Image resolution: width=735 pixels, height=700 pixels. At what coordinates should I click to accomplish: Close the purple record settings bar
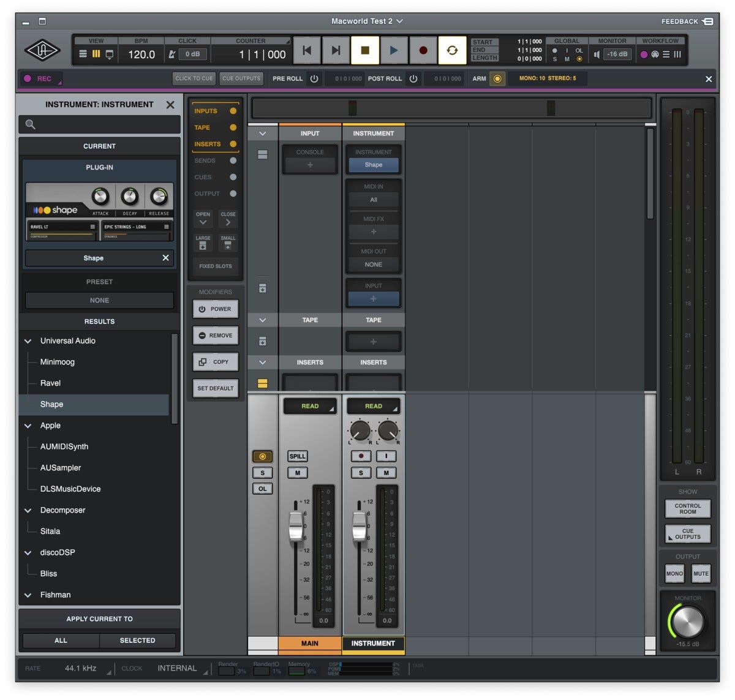tap(709, 79)
